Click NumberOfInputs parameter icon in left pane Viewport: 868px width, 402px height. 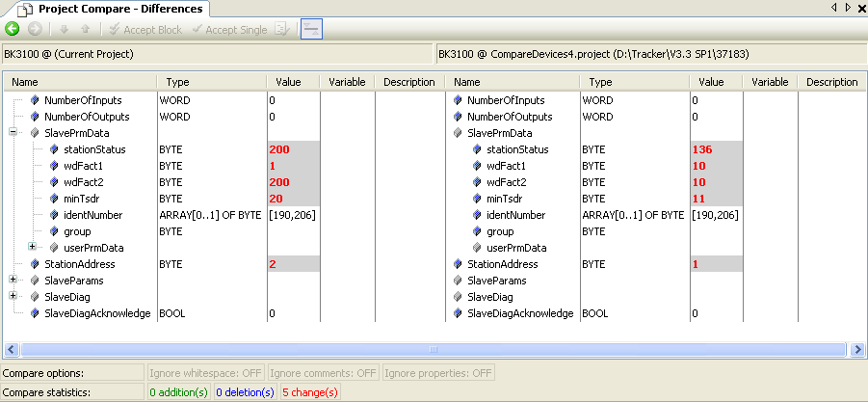35,100
